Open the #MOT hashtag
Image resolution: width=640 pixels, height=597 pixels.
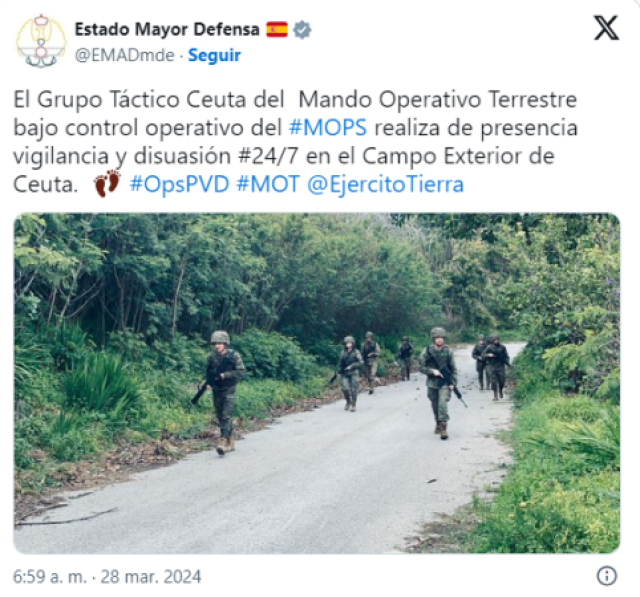coord(268,184)
